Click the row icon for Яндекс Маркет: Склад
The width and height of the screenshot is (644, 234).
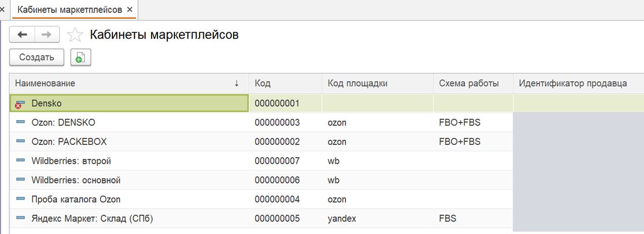click(x=20, y=218)
